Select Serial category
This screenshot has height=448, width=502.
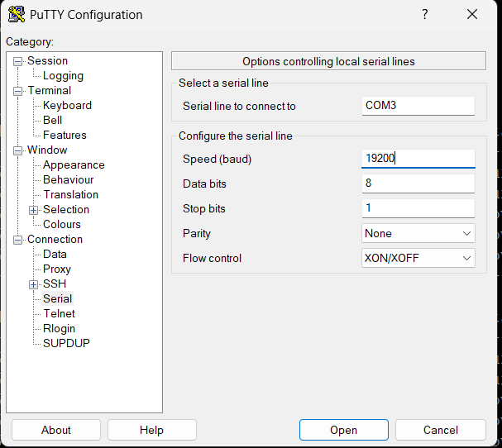click(x=57, y=298)
